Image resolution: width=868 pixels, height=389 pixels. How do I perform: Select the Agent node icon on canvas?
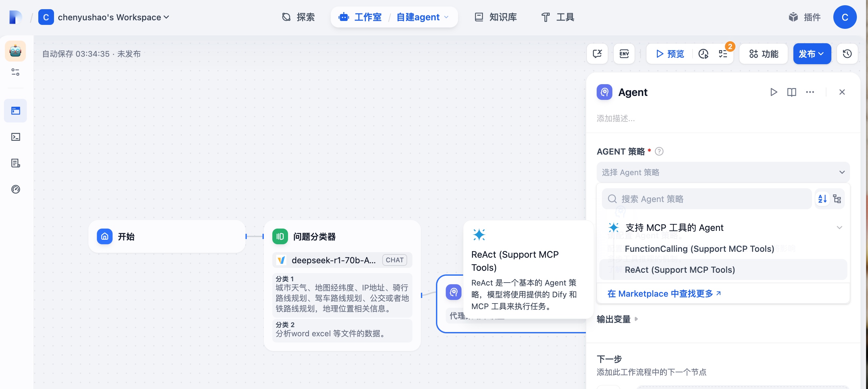(454, 291)
